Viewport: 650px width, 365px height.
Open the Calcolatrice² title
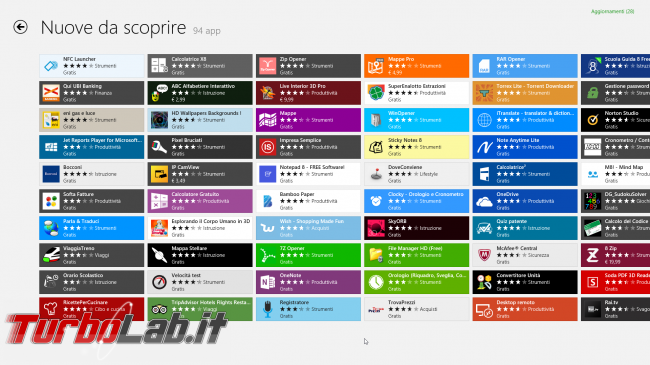[511, 167]
